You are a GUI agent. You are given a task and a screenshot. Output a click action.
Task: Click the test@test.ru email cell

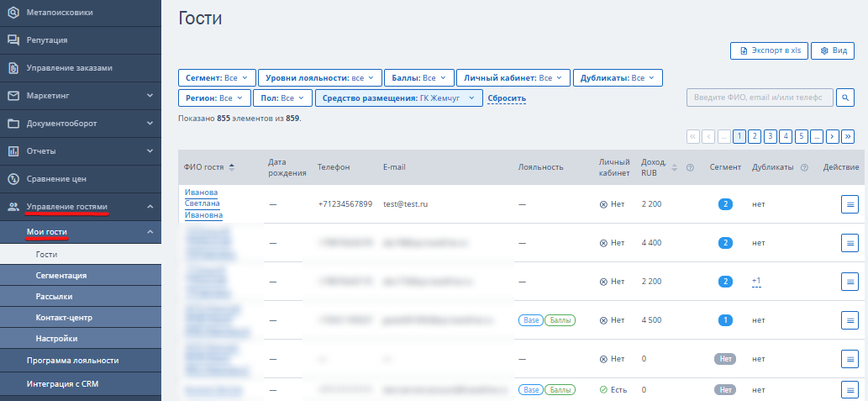405,203
